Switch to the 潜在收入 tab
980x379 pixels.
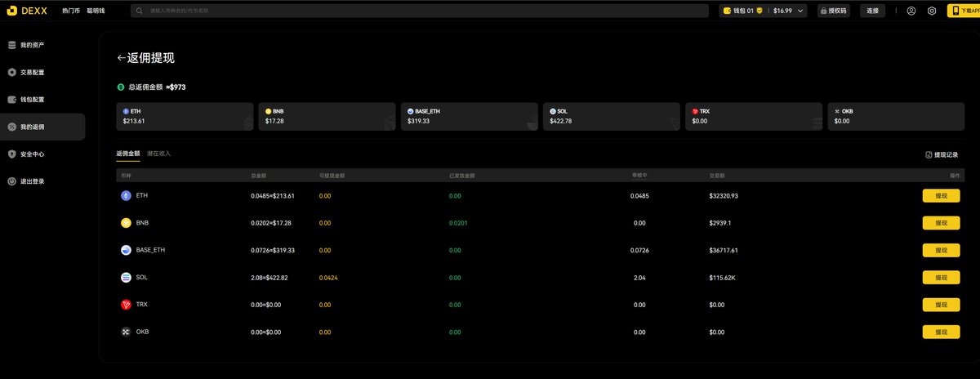[x=159, y=154]
